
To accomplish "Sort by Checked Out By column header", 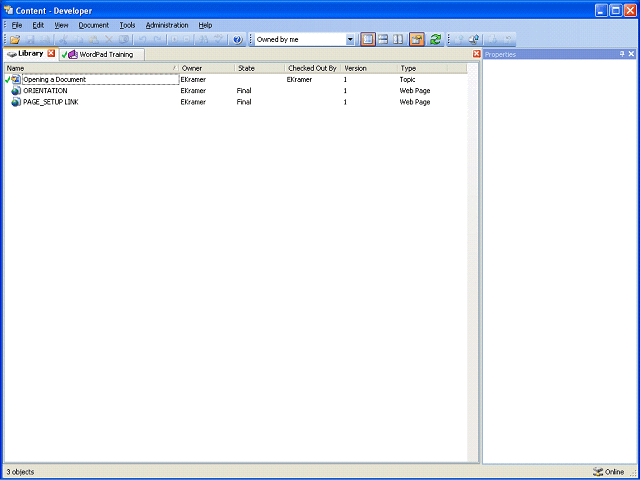I will (x=313, y=68).
